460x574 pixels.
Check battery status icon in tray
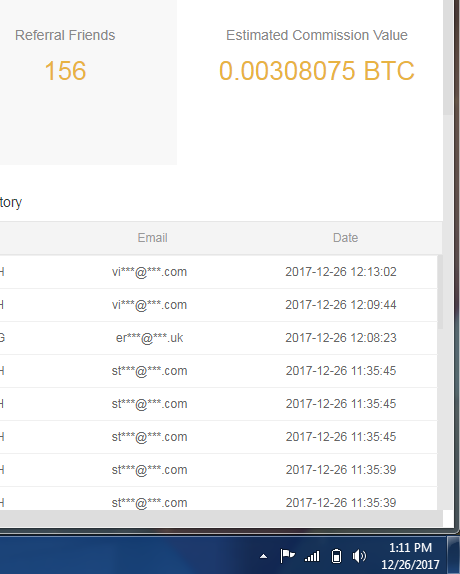(336, 556)
